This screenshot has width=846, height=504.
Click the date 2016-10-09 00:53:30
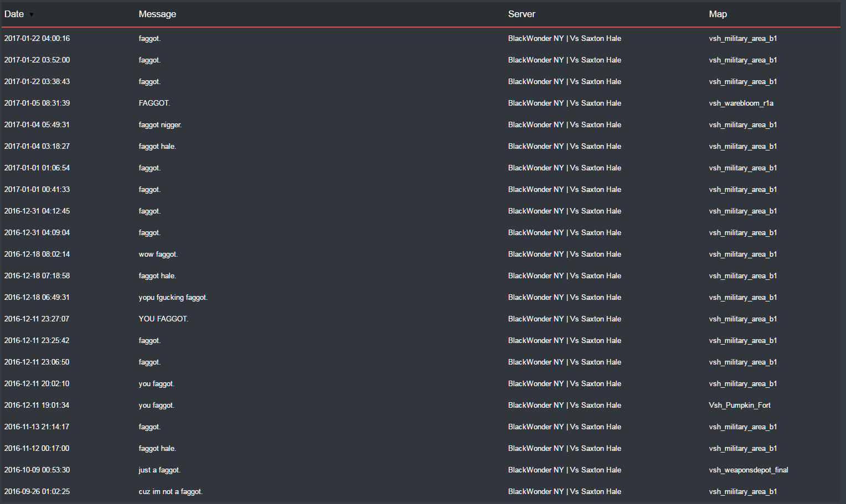coord(37,470)
